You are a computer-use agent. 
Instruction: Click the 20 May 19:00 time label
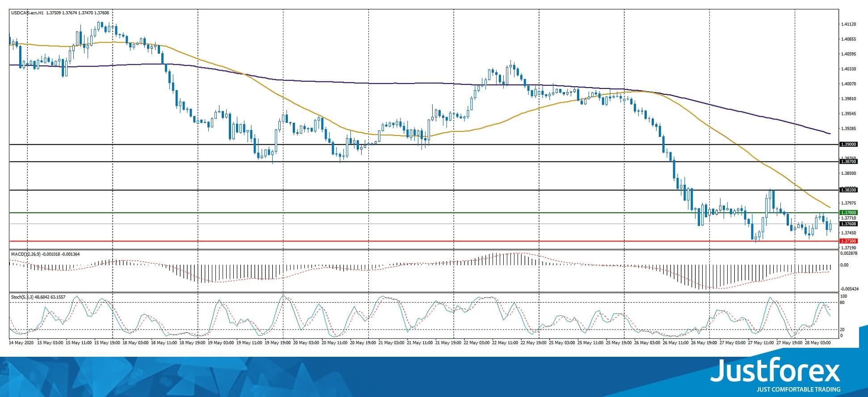[x=363, y=343]
